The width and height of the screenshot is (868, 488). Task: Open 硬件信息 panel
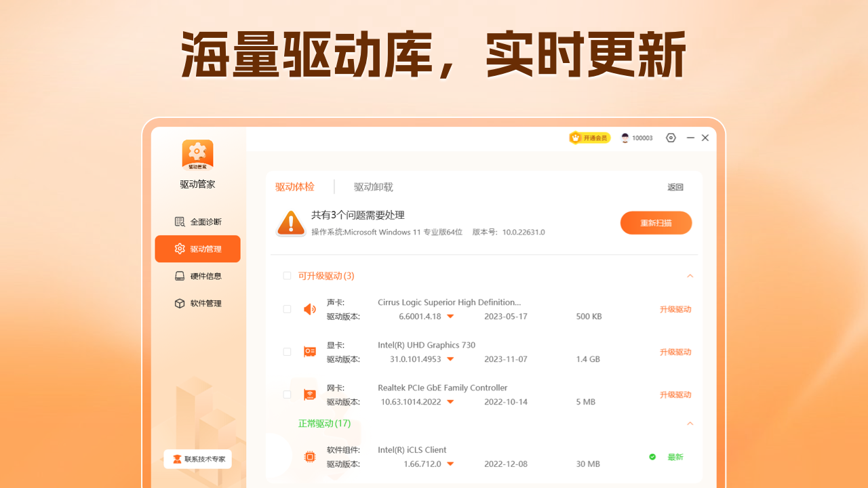[197, 276]
